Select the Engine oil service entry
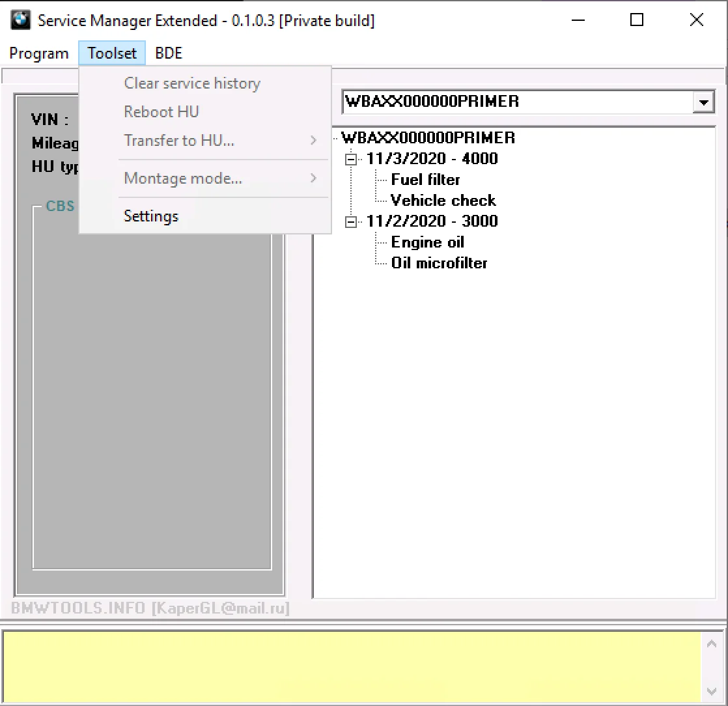 tap(427, 242)
